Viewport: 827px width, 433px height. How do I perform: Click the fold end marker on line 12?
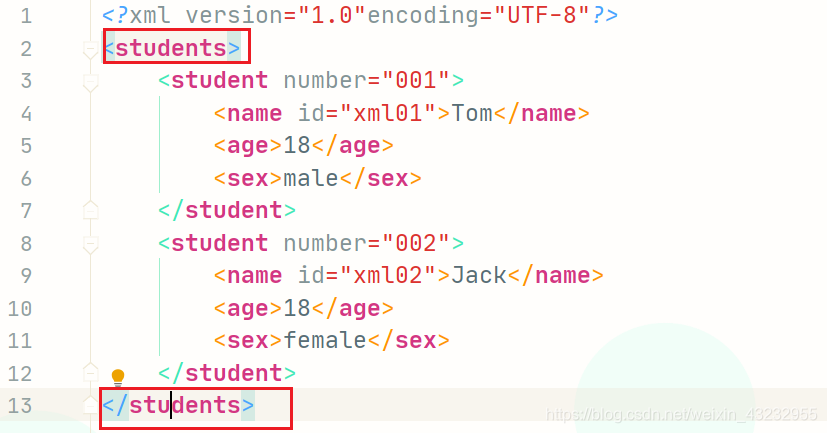tap(90, 372)
